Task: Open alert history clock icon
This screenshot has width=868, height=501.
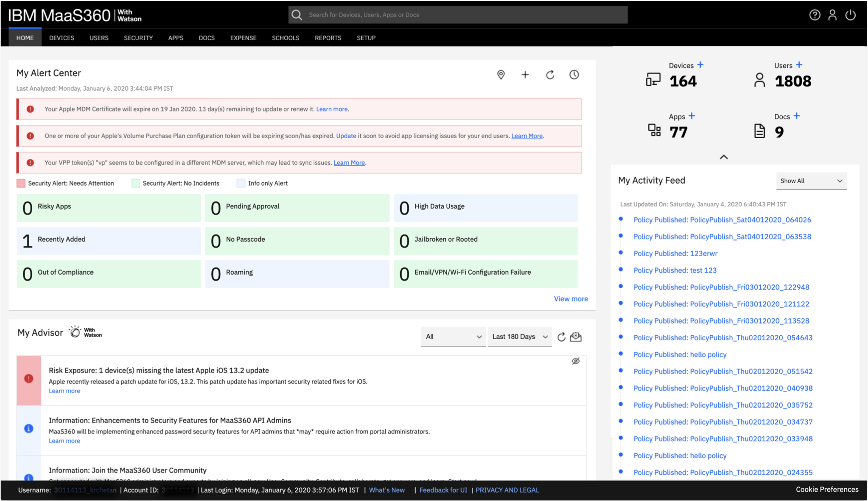Action: (574, 75)
